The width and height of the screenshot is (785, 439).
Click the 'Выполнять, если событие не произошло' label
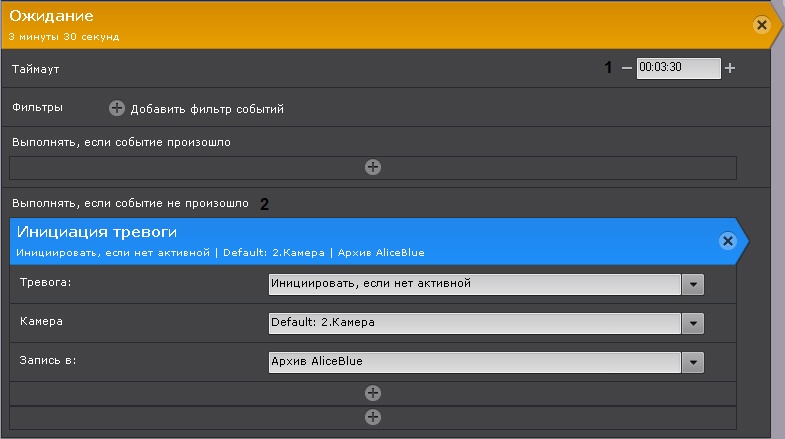(129, 203)
